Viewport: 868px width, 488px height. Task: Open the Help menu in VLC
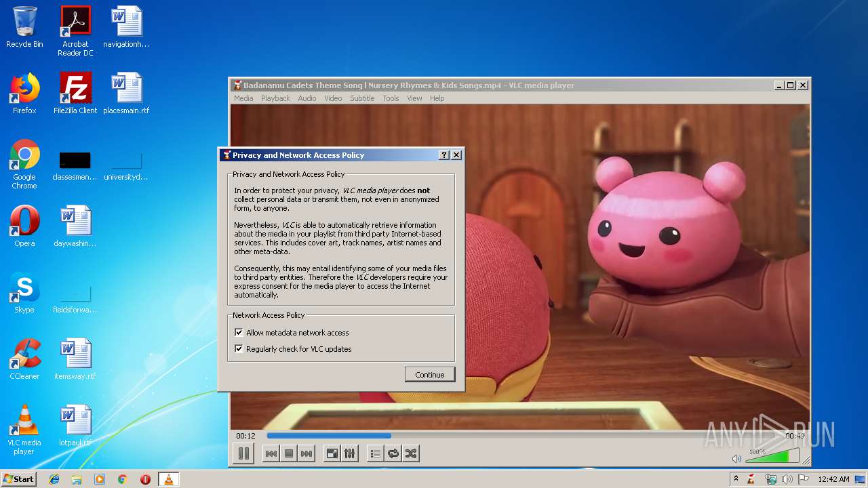coord(437,98)
